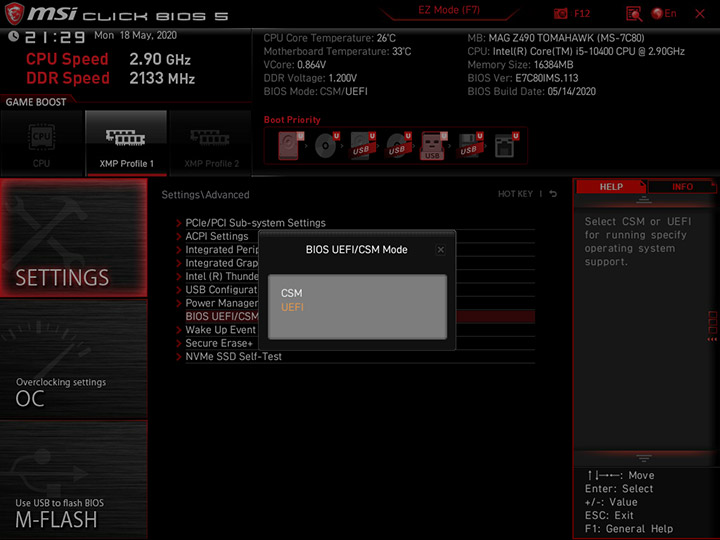Screen dimensions: 720x540
Task: Select the hard disk boot priority icon
Action: pos(289,146)
